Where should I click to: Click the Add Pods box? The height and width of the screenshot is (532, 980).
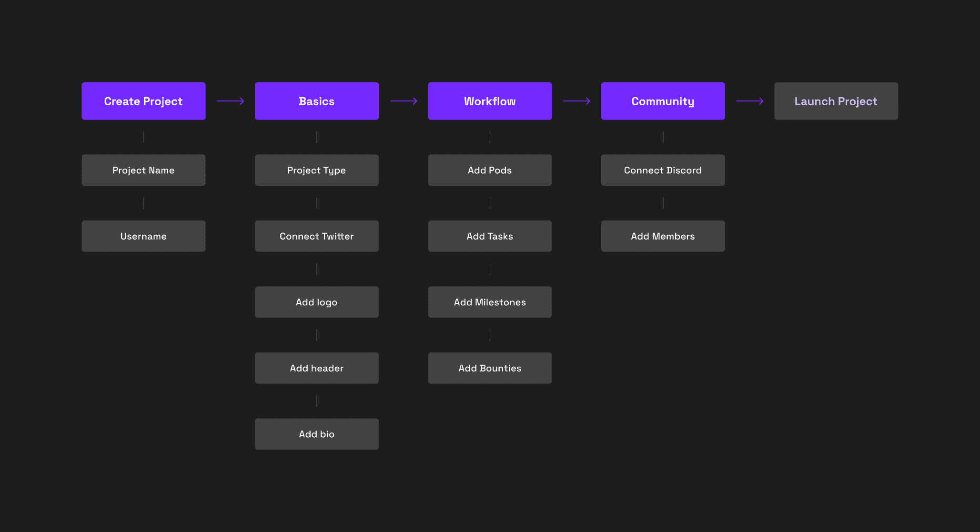(x=490, y=170)
